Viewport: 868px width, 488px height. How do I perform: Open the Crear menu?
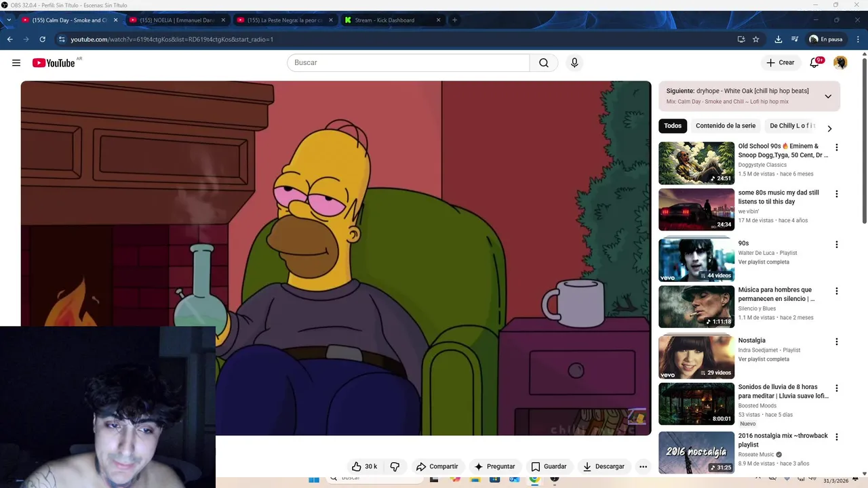[x=780, y=63]
